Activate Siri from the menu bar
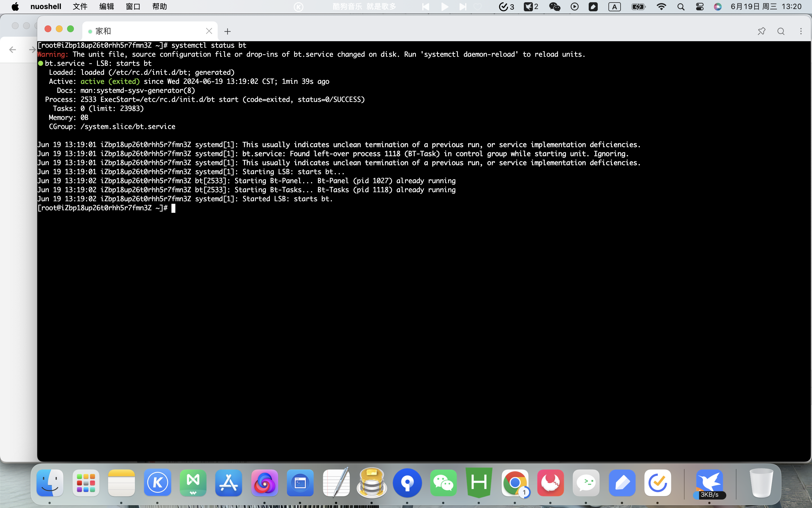The width and height of the screenshot is (812, 508). tap(718, 7)
